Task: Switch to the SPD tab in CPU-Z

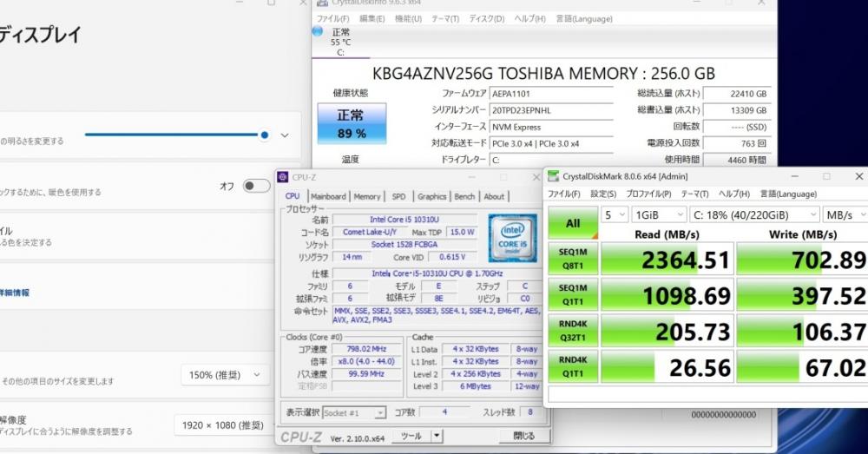Action: [x=398, y=196]
